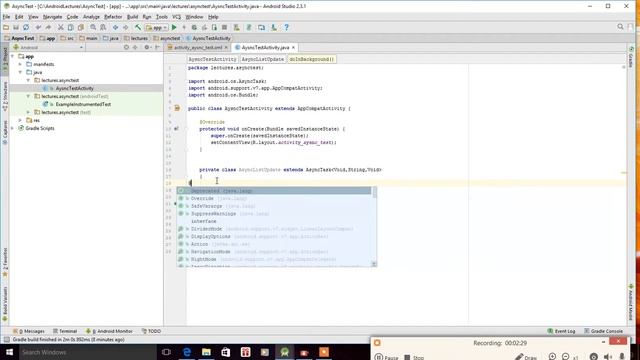Navigate Back with the blue arrow
640x360 pixels.
[116, 27]
